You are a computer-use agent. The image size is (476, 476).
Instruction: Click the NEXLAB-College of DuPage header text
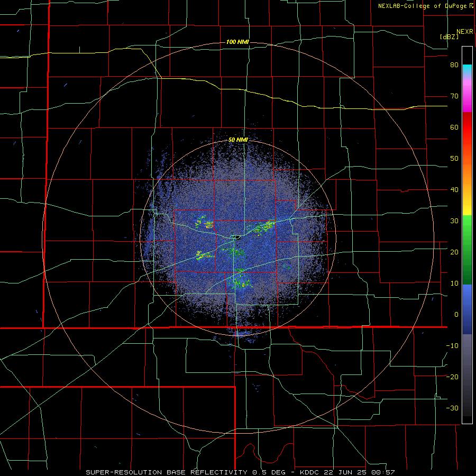click(x=423, y=6)
